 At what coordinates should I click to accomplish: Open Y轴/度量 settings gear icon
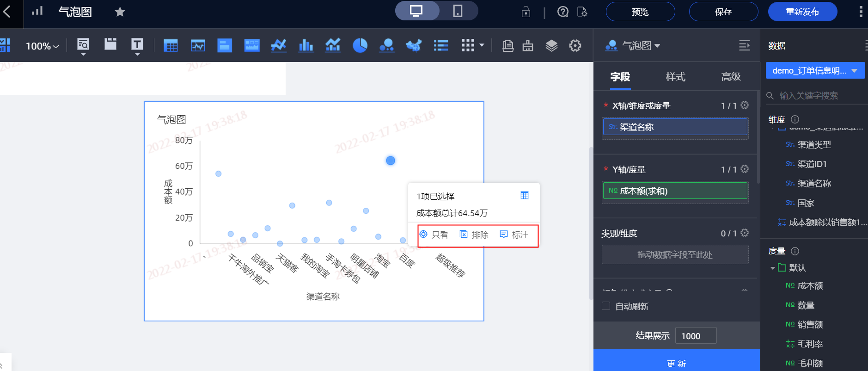[745, 169]
